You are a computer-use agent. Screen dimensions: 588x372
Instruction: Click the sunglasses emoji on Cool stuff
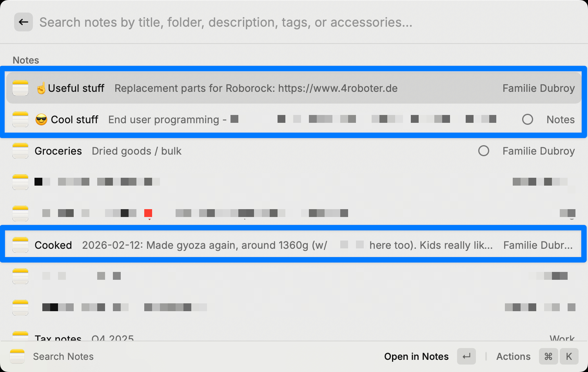pos(41,120)
